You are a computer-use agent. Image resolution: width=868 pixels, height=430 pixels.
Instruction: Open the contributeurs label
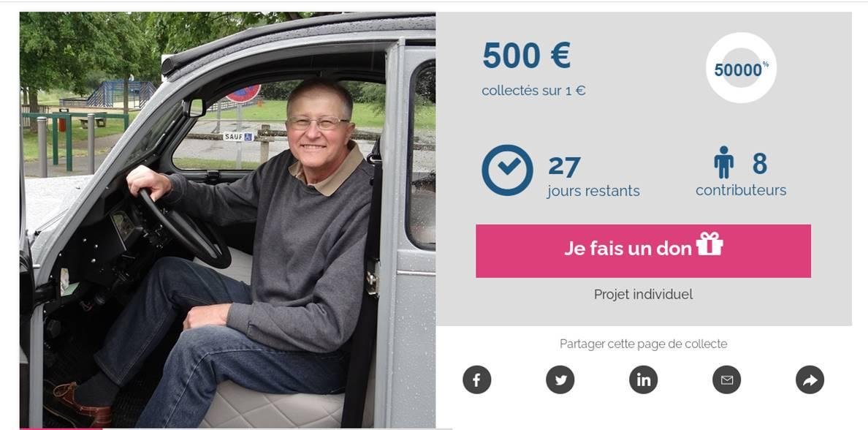[x=741, y=190]
